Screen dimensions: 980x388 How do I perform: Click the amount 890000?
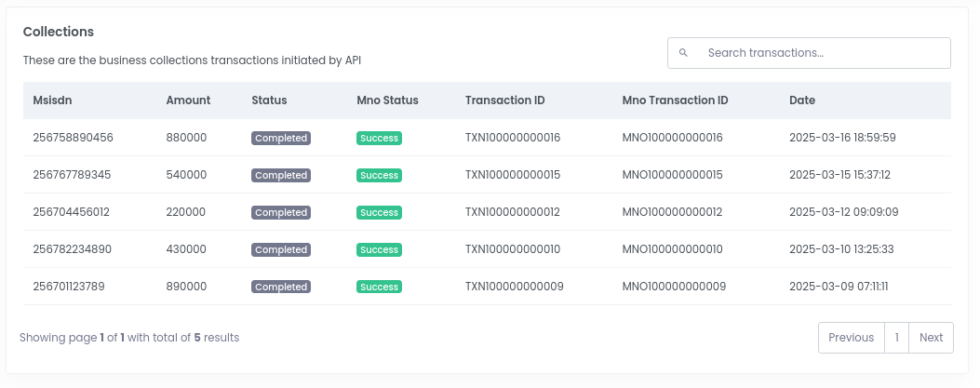click(186, 287)
